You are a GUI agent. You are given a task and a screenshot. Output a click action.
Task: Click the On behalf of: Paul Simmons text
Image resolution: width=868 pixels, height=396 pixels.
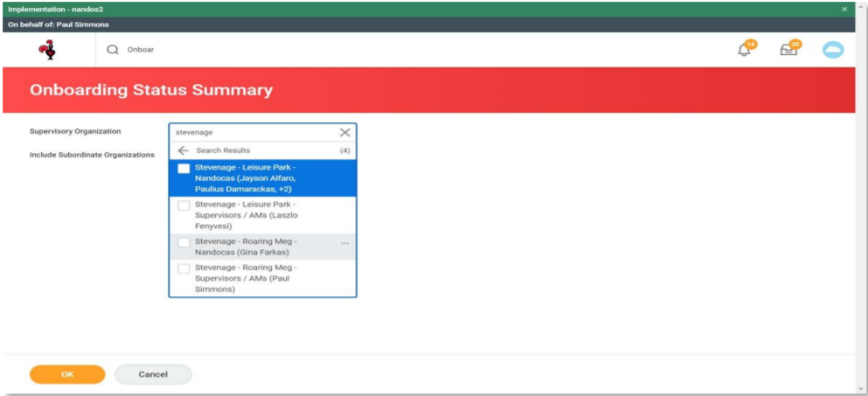point(58,24)
